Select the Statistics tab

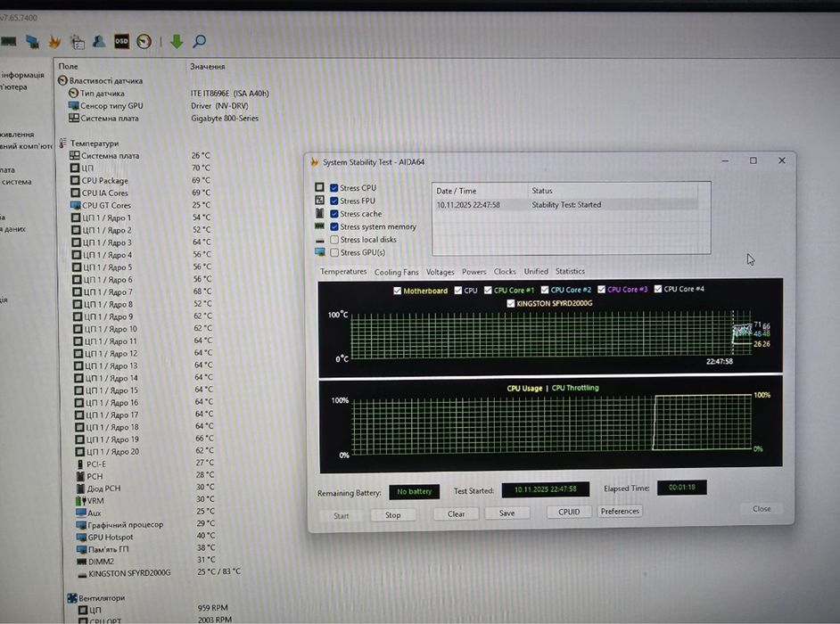click(570, 271)
